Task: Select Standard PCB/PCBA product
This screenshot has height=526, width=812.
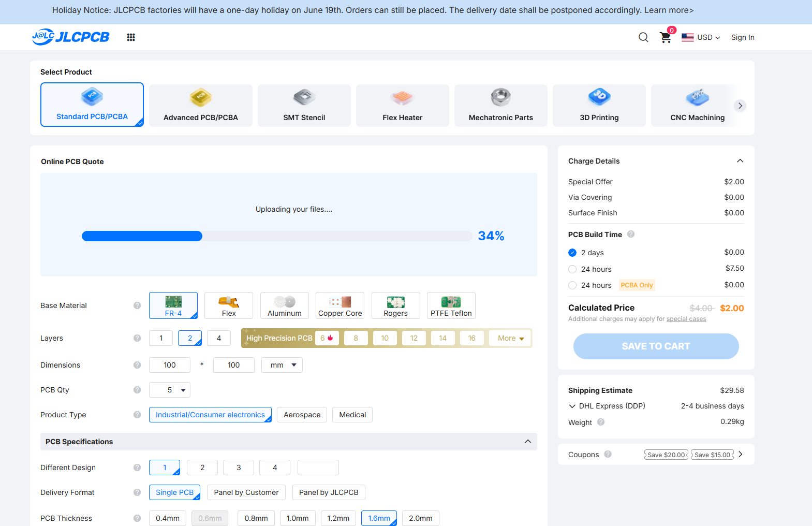Action: click(x=92, y=105)
